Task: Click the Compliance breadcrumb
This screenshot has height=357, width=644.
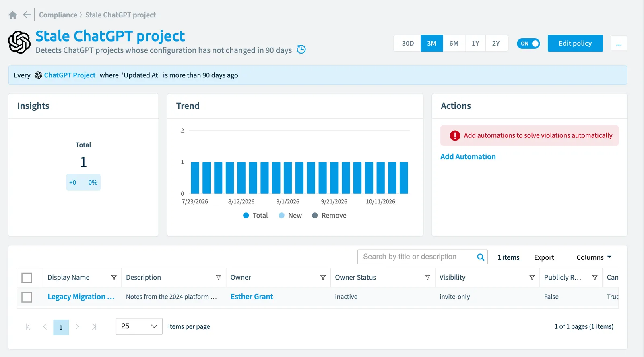Action: point(58,15)
